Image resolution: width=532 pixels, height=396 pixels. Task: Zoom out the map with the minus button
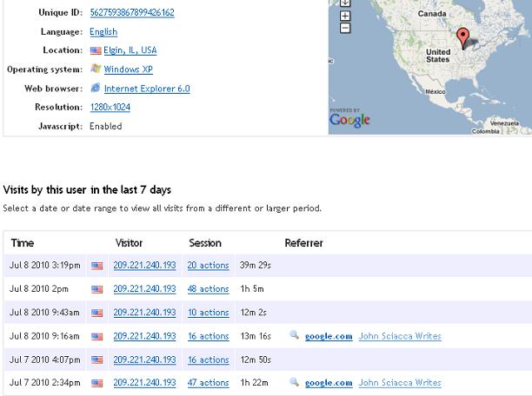[x=345, y=28]
